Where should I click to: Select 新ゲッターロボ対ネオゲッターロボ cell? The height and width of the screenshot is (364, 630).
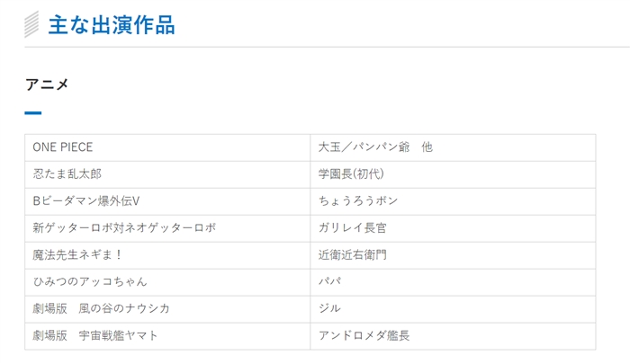(x=124, y=227)
